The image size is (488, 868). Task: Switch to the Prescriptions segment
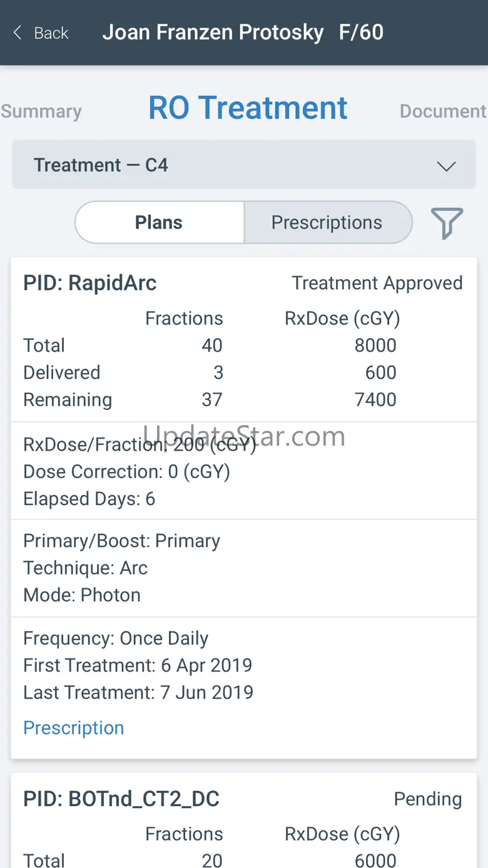[327, 223]
